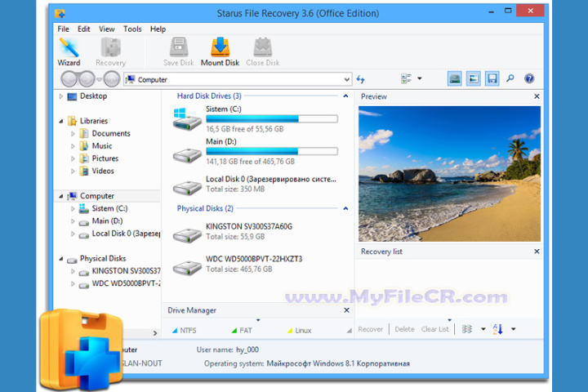Go back with the navigation button
The image size is (588, 392).
point(69,79)
